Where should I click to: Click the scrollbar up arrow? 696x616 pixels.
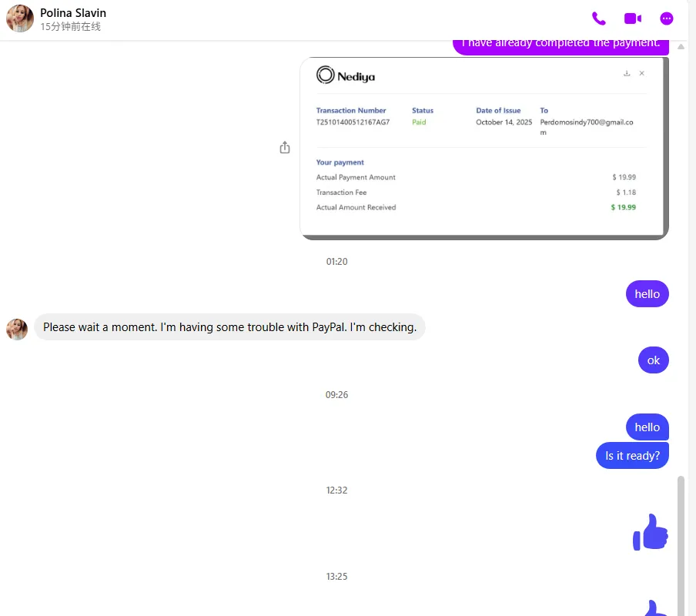point(681,47)
